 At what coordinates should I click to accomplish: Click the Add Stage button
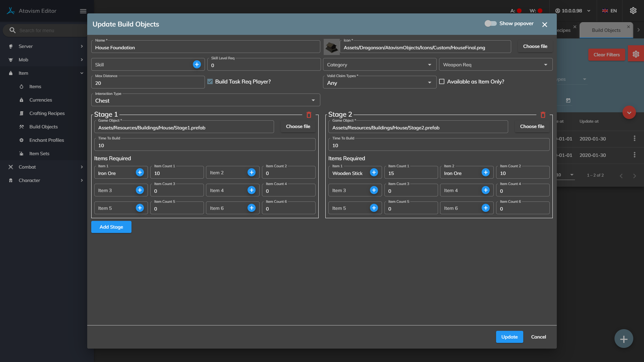pos(111,227)
